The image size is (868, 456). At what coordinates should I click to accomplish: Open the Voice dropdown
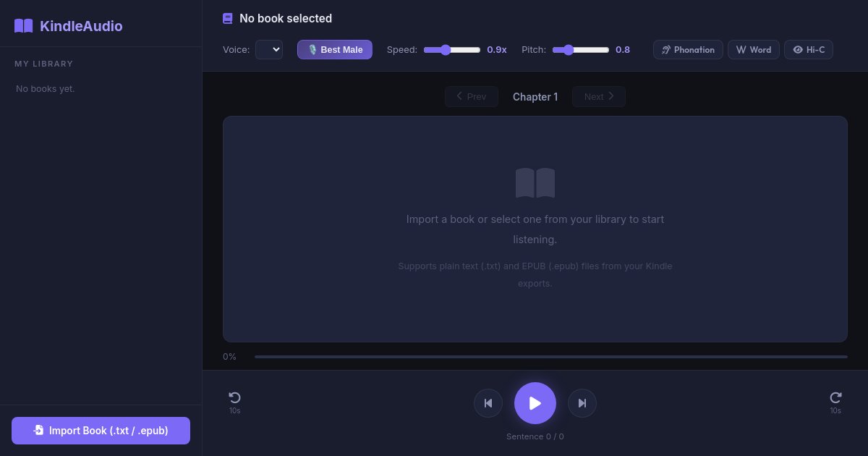(x=269, y=49)
